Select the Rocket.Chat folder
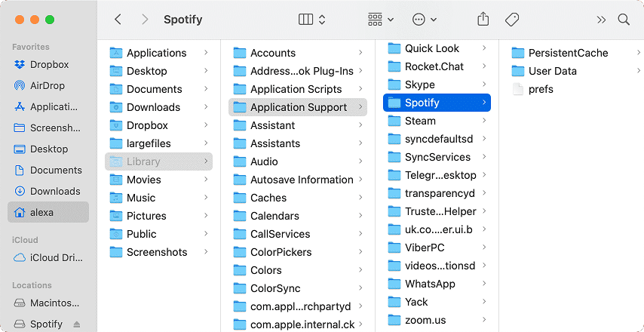 click(437, 66)
